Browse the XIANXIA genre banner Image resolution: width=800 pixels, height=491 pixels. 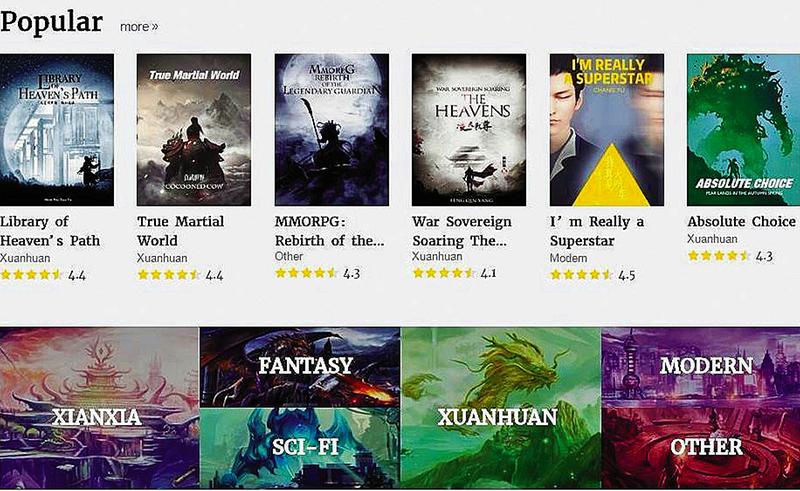99,408
